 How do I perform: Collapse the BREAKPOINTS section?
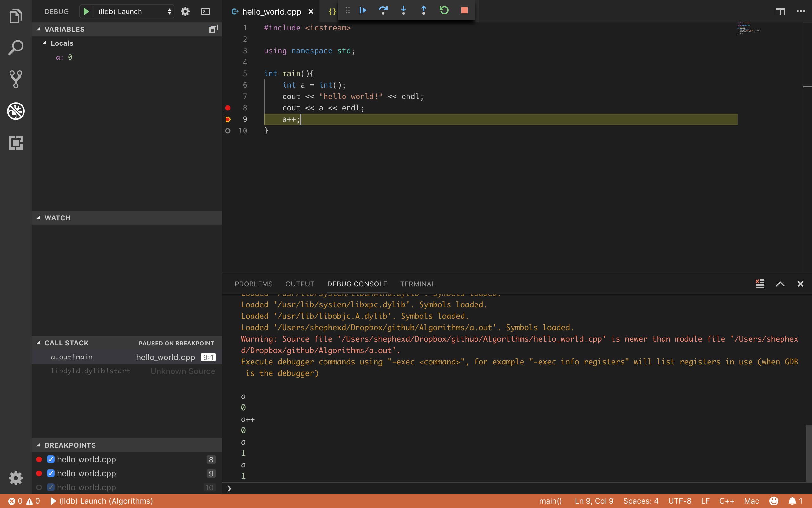click(127, 445)
